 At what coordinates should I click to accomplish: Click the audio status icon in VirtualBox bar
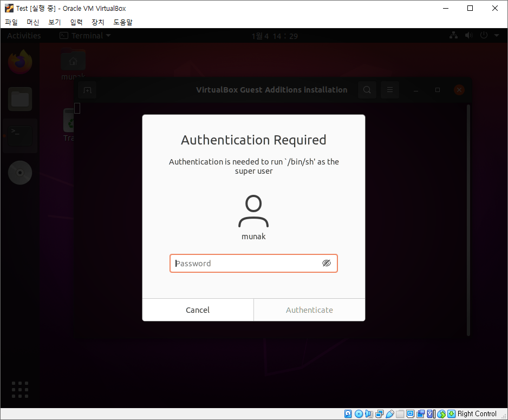(x=369, y=414)
